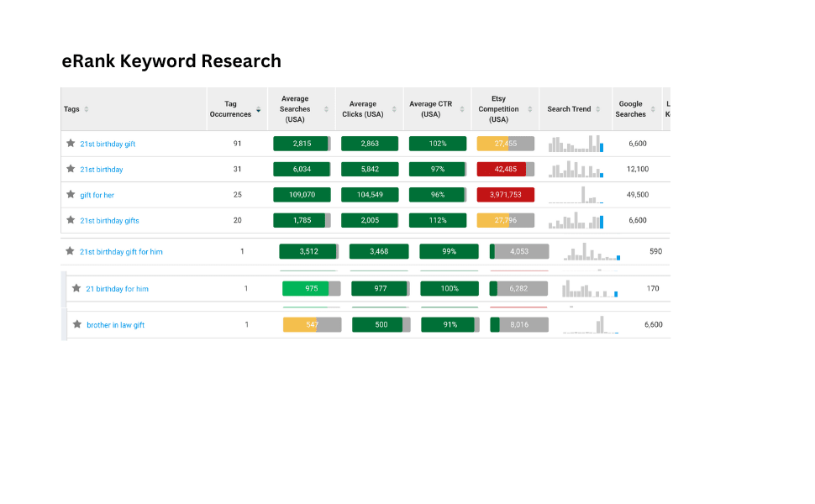The height and width of the screenshot is (504, 815).
Task: Sort by Tag Occurrences arrow
Action: coord(258,110)
